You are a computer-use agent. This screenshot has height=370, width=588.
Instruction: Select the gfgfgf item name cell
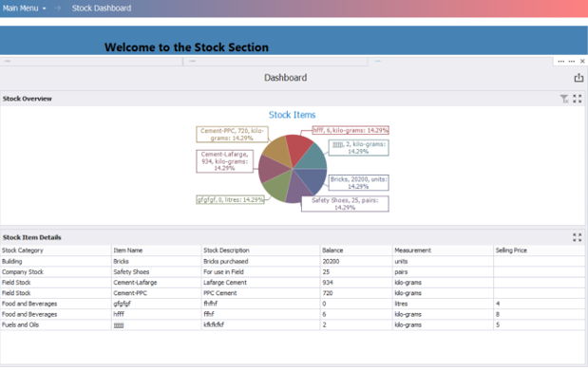[x=157, y=304]
